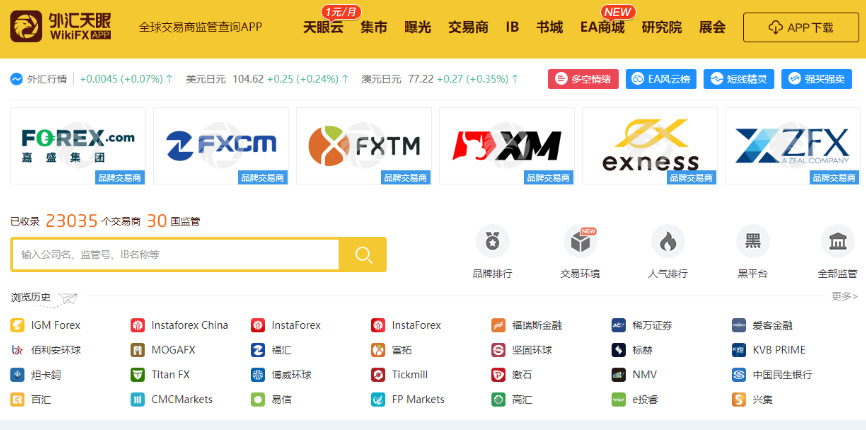The image size is (866, 430).
Task: Click the 爱客金融 history entry
Action: pyautogui.click(x=763, y=325)
